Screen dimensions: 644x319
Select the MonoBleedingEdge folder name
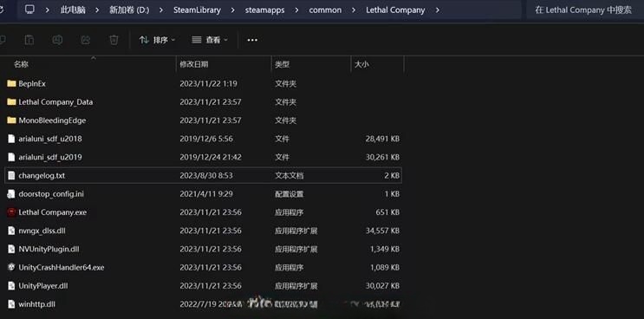52,120
